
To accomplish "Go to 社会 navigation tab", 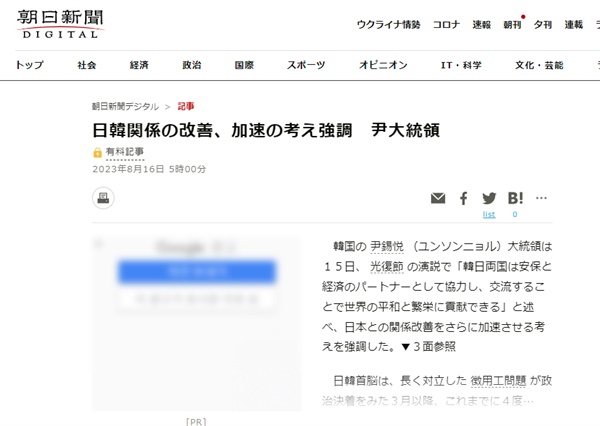I will [86, 65].
